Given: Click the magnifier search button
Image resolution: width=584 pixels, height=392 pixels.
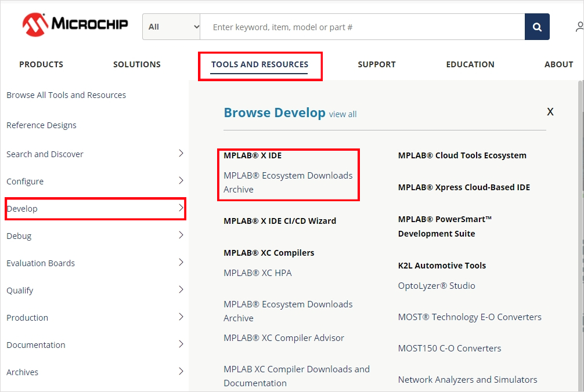Looking at the screenshot, I should 537,27.
